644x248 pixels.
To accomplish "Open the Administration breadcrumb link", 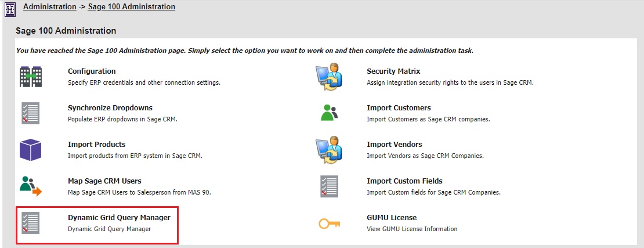I will 49,7.
